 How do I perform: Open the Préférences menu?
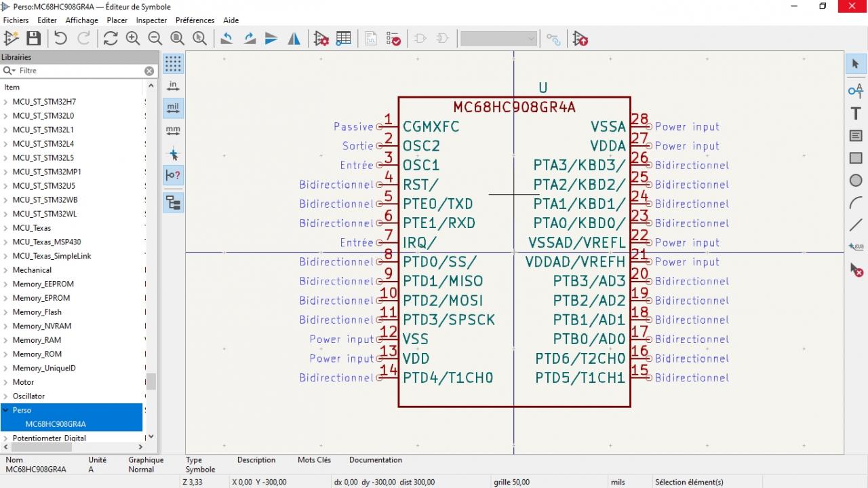195,20
